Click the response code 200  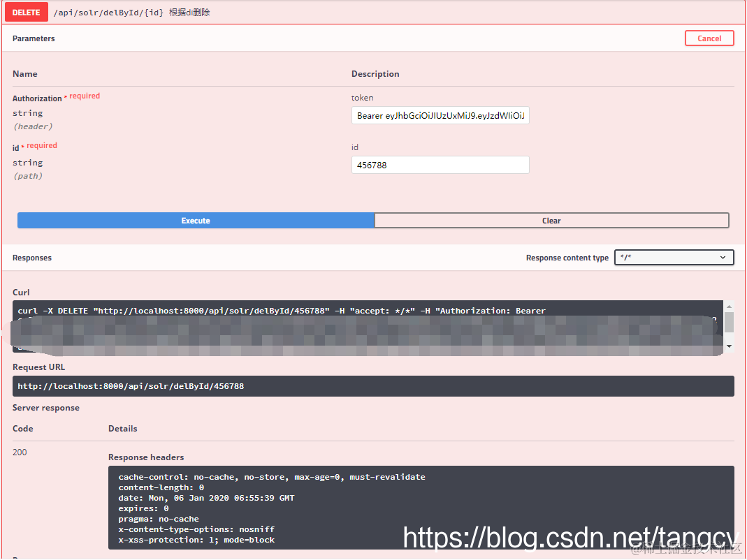click(20, 452)
